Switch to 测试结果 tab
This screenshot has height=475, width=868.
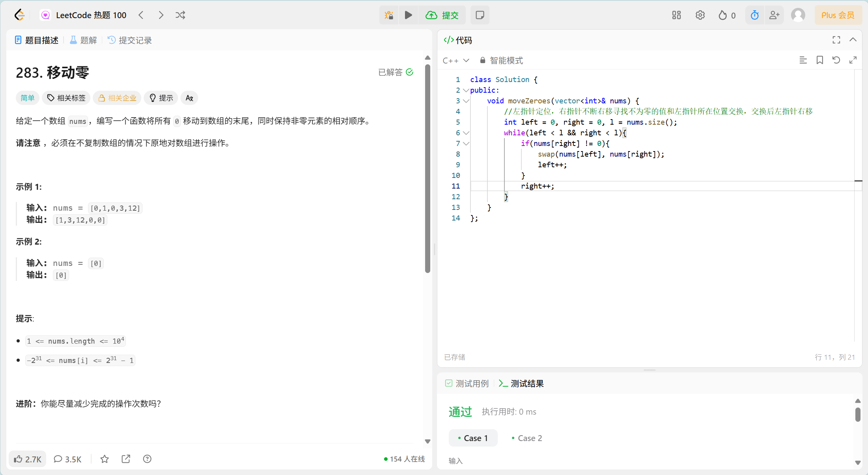coord(521,383)
